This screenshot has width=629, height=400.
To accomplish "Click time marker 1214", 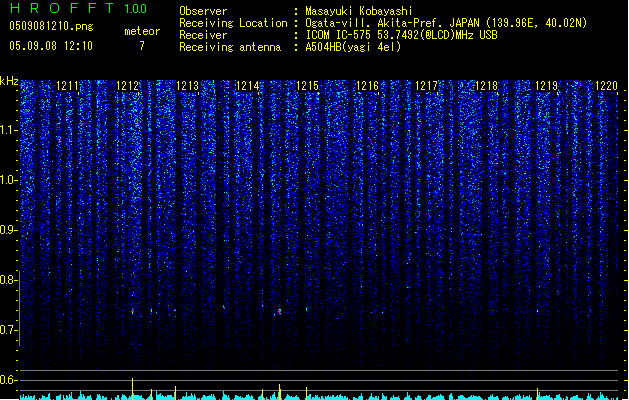I will point(248,86).
